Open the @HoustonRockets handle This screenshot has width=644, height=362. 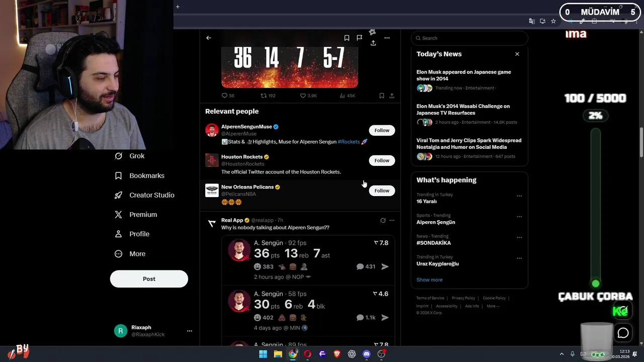click(243, 164)
